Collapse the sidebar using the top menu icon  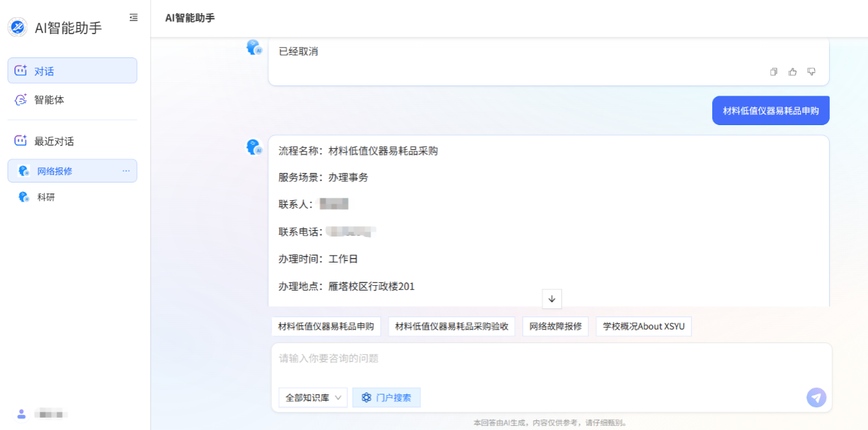pos(133,18)
